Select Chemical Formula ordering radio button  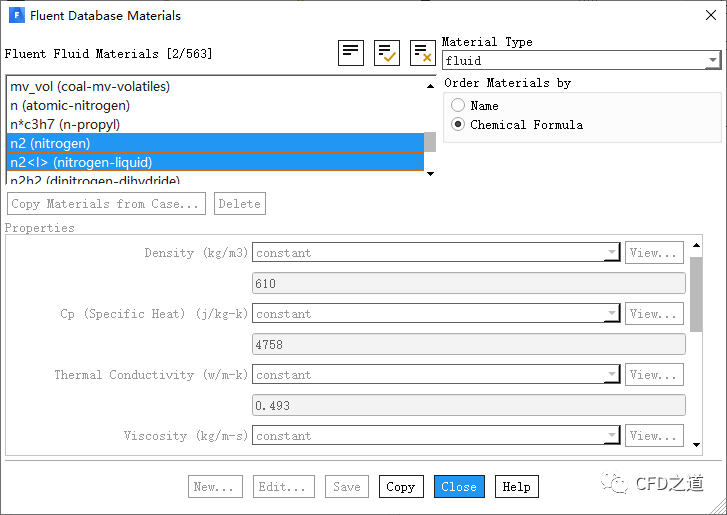pyautogui.click(x=458, y=125)
